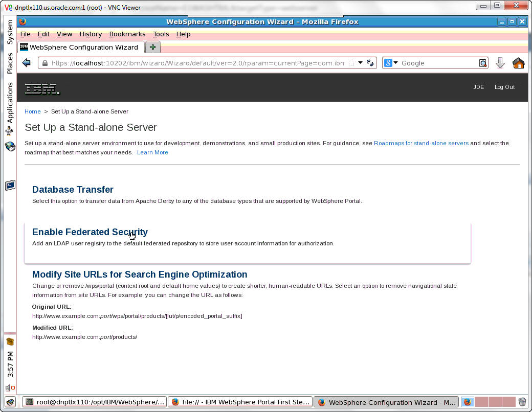Open the System menu in GNOME panel

click(10, 32)
